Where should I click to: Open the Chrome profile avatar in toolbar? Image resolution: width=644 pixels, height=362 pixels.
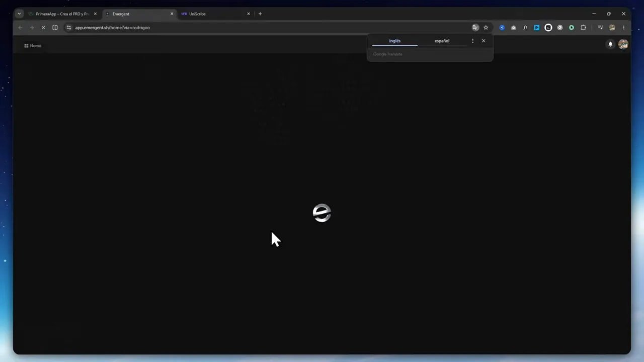coord(612,28)
